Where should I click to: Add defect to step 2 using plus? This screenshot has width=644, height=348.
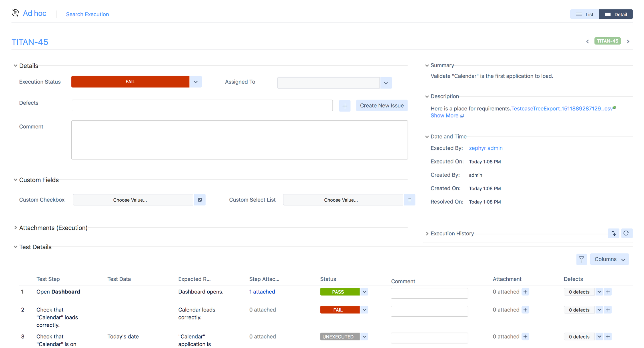[x=608, y=310]
